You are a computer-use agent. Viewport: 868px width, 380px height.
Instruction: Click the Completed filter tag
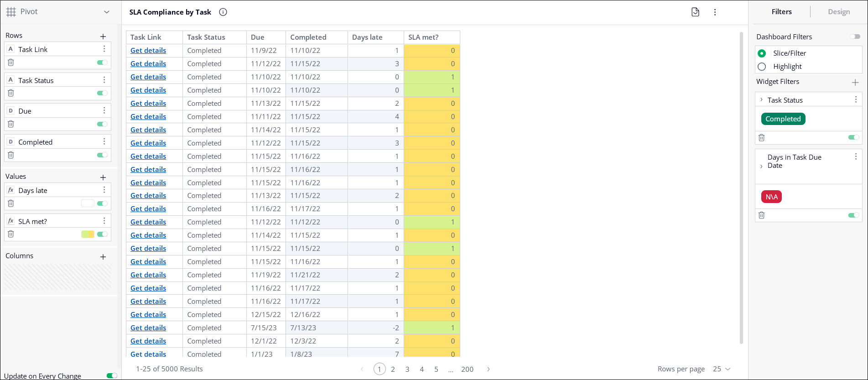[x=783, y=119]
